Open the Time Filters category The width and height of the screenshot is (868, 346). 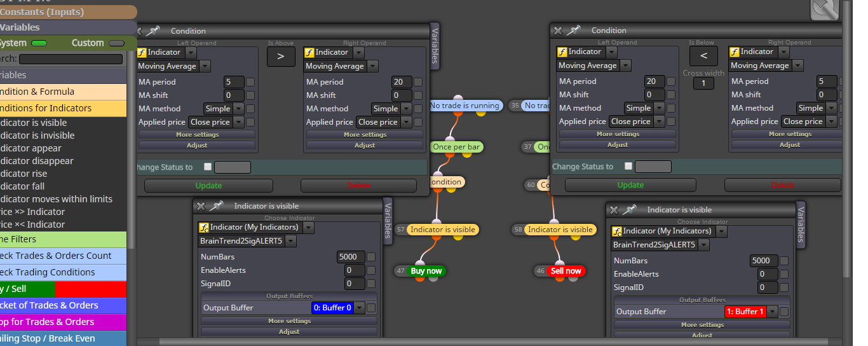63,239
